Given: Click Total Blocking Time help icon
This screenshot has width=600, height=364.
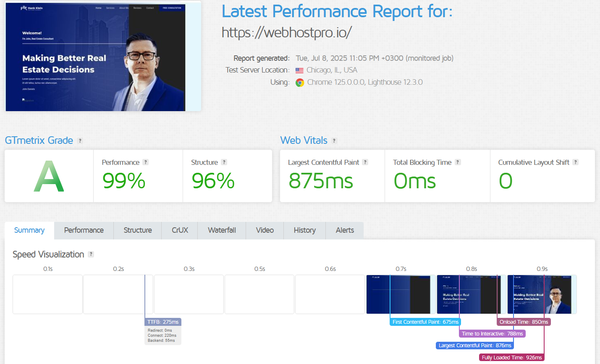Looking at the screenshot, I should pos(458,162).
